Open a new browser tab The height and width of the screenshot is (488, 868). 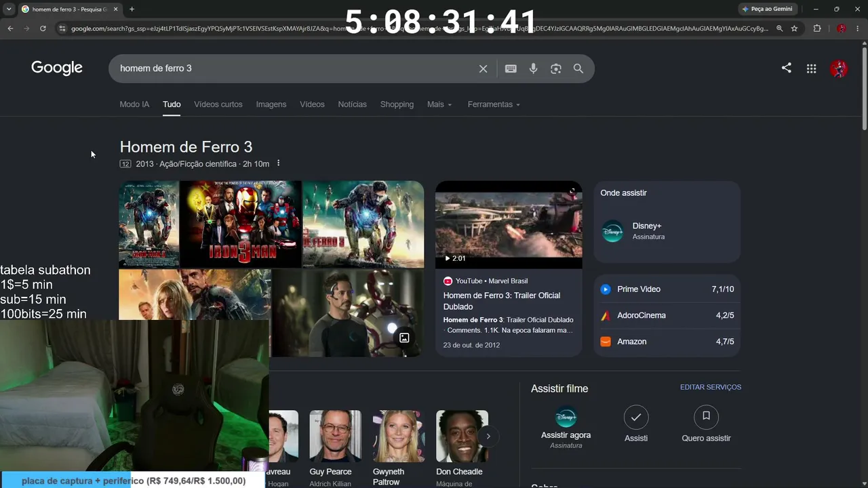[x=132, y=9]
